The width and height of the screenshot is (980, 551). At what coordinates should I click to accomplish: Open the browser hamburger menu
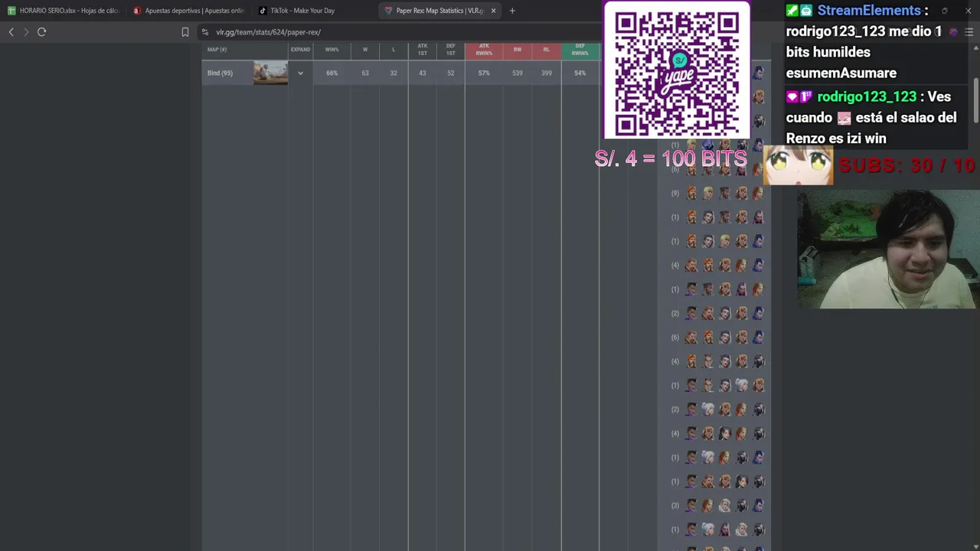[x=969, y=32]
